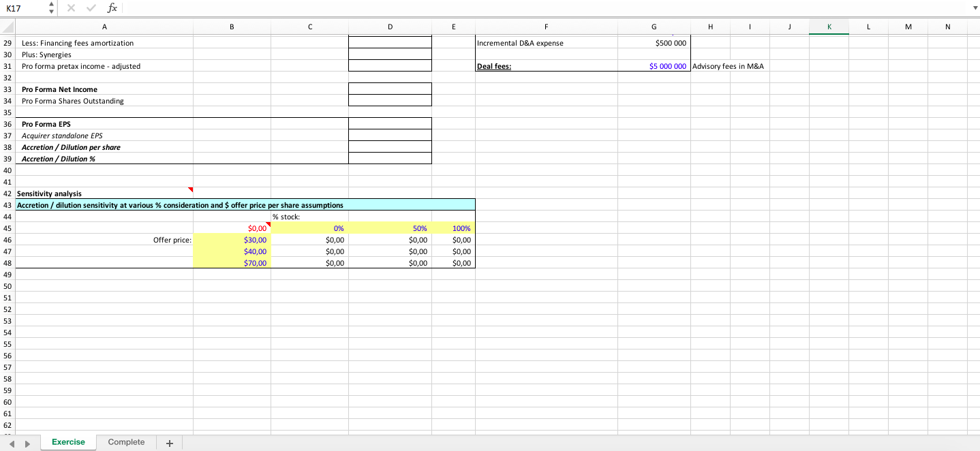Select the Exercise sheet tab

(x=69, y=442)
